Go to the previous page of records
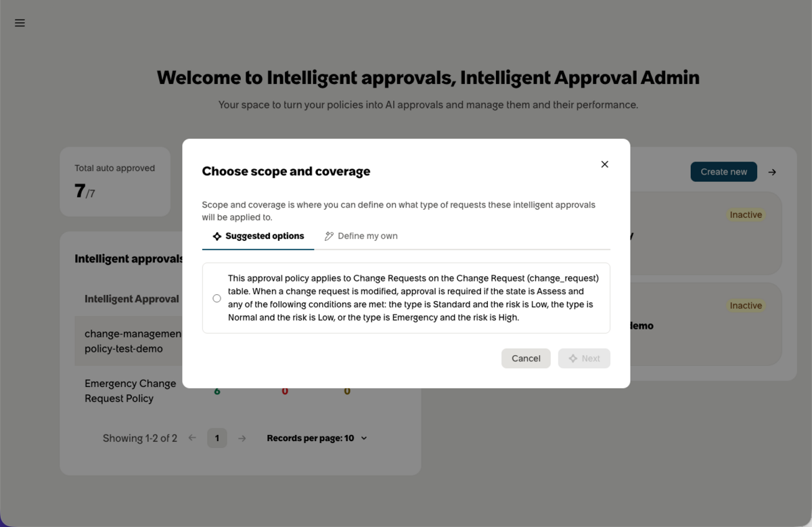This screenshot has height=527, width=812. (192, 438)
